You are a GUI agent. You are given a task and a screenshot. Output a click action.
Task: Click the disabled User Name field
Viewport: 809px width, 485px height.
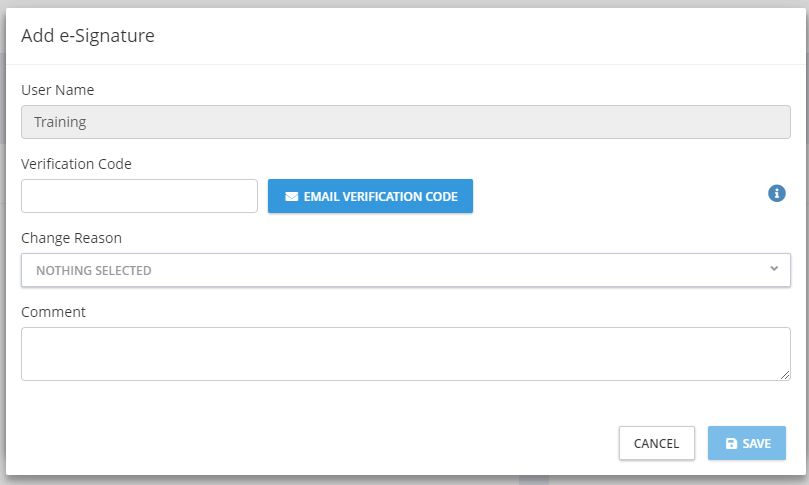(x=405, y=123)
